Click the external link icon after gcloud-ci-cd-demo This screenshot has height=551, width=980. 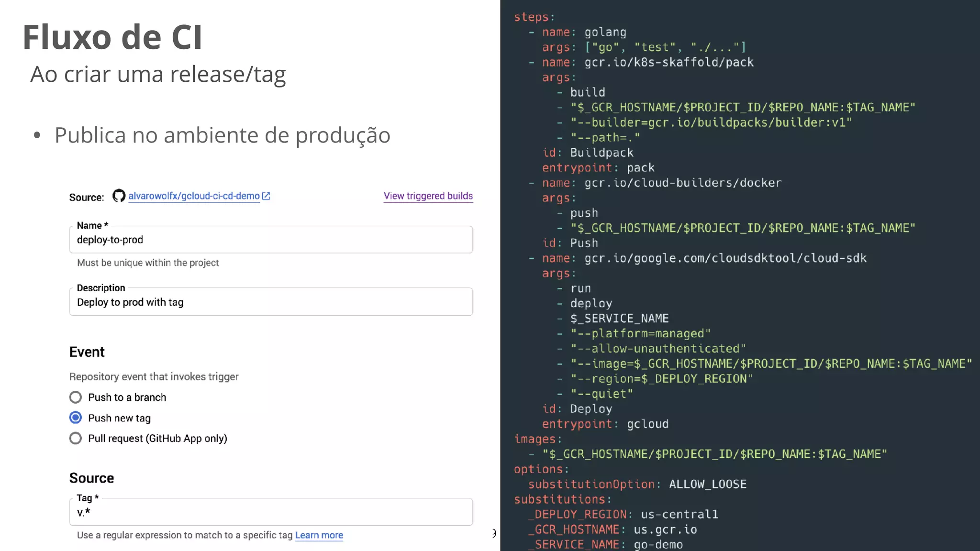click(x=266, y=196)
